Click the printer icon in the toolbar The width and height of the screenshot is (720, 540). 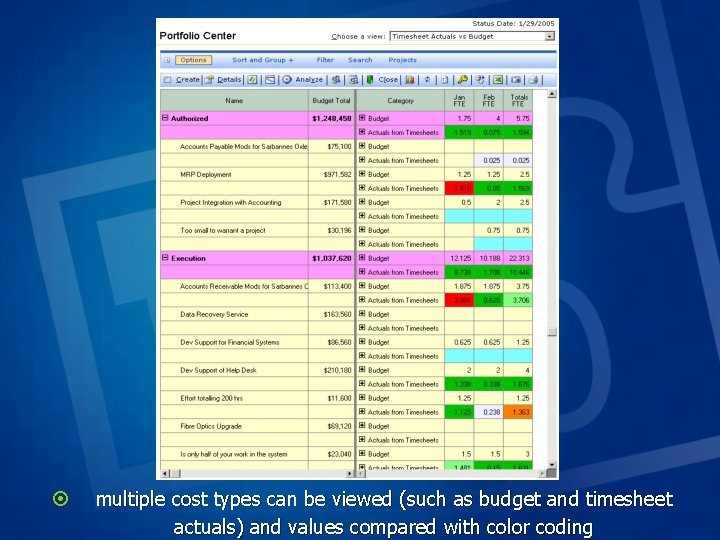pos(533,79)
